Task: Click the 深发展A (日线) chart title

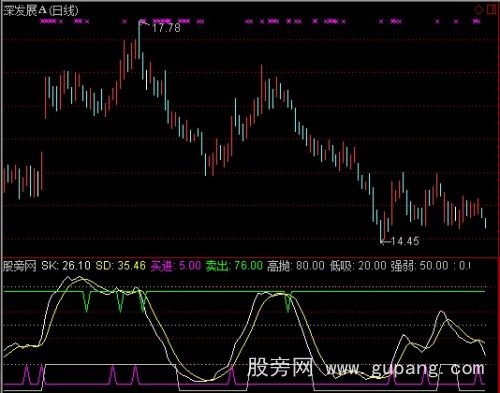Action: [41, 11]
